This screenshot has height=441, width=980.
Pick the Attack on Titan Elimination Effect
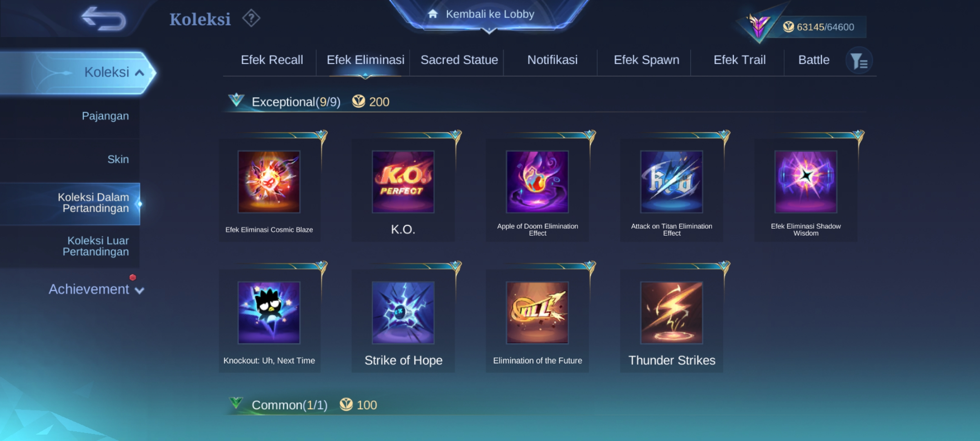pyautogui.click(x=672, y=182)
